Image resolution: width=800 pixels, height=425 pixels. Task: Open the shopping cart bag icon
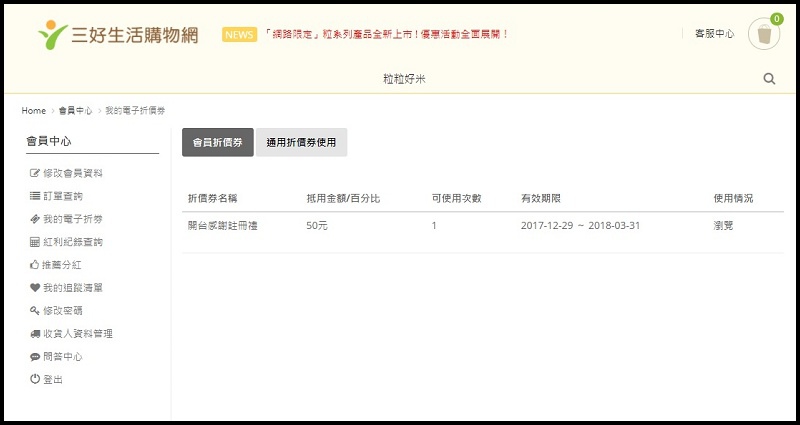tap(764, 34)
